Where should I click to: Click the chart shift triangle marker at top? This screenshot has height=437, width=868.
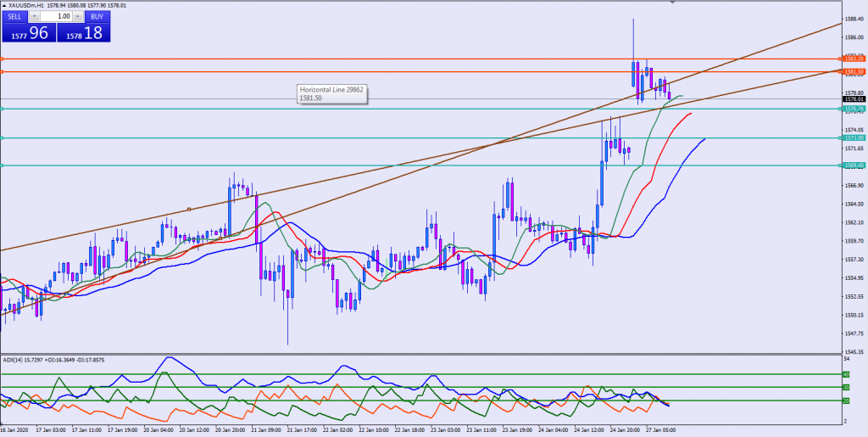(x=672, y=3)
